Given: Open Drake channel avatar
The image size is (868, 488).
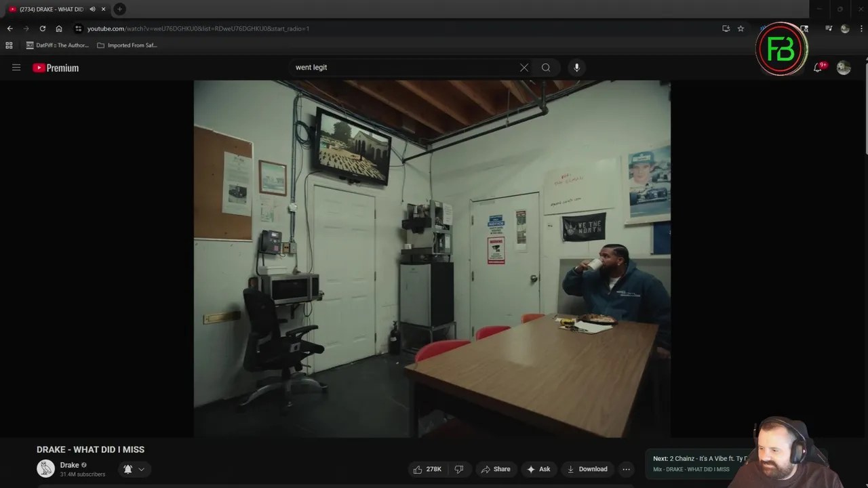Looking at the screenshot, I should [45, 468].
